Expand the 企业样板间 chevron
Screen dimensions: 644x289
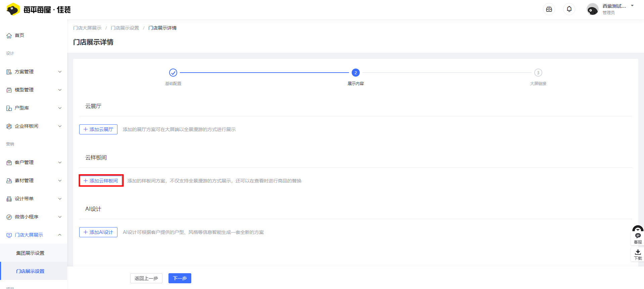coord(60,126)
